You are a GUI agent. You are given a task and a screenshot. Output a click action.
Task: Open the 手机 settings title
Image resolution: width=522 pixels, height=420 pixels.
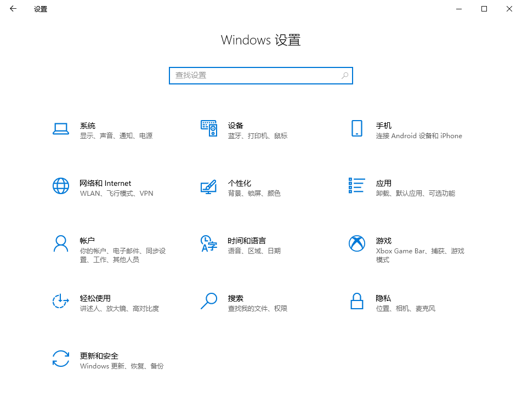click(383, 126)
